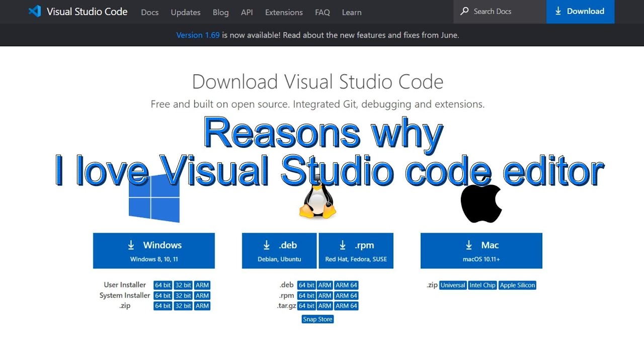
Task: Download the .rpm package
Action: (356, 250)
